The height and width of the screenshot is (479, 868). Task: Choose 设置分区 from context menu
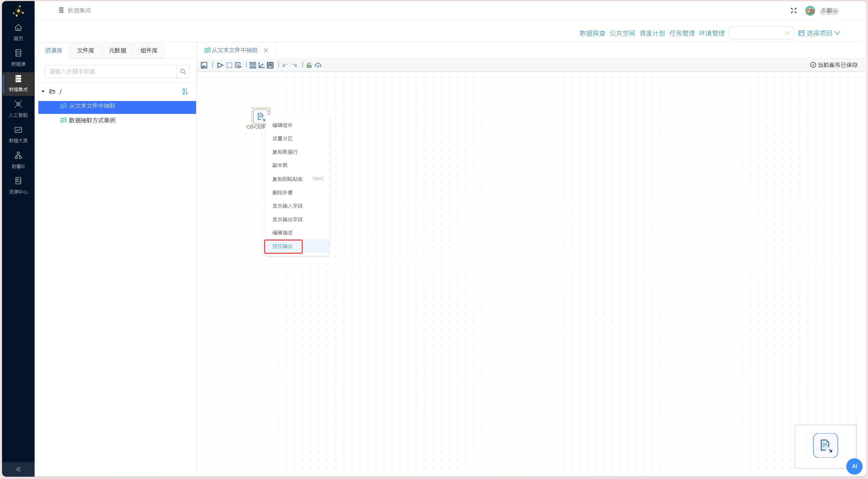(297, 139)
